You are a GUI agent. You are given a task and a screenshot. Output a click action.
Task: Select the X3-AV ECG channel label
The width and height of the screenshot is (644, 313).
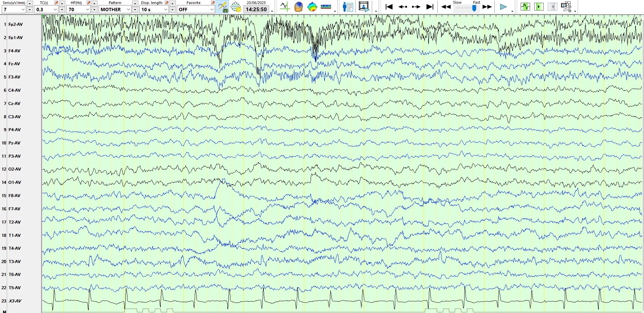click(15, 301)
